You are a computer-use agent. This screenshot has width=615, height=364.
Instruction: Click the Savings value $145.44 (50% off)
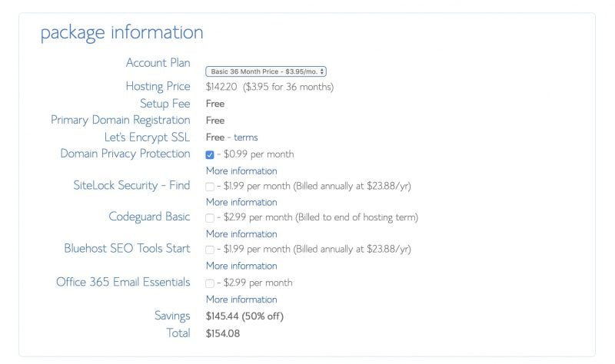(244, 316)
